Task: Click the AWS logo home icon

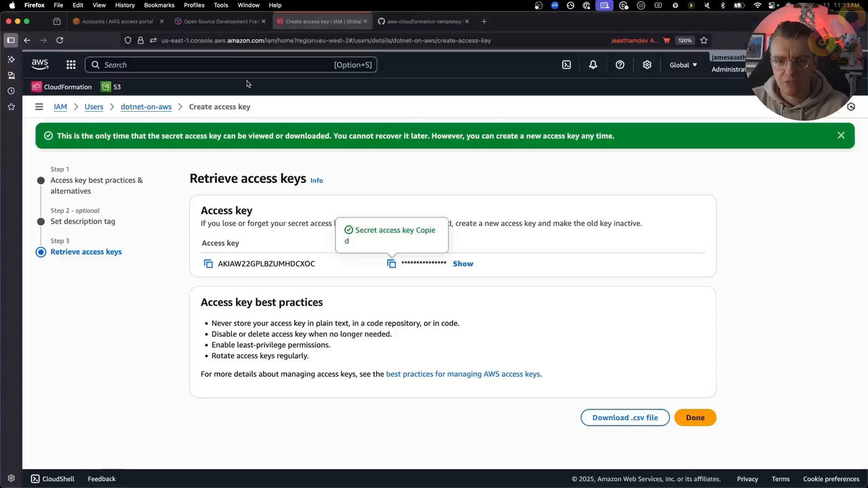Action: (40, 64)
